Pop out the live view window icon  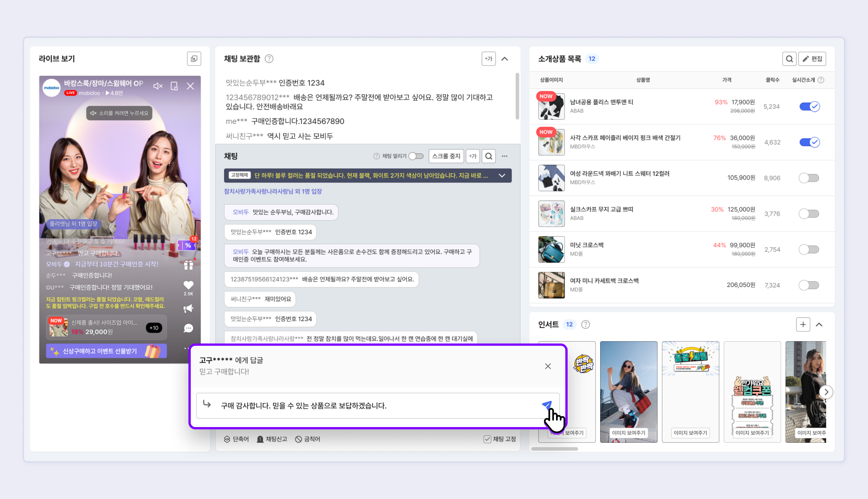point(194,59)
